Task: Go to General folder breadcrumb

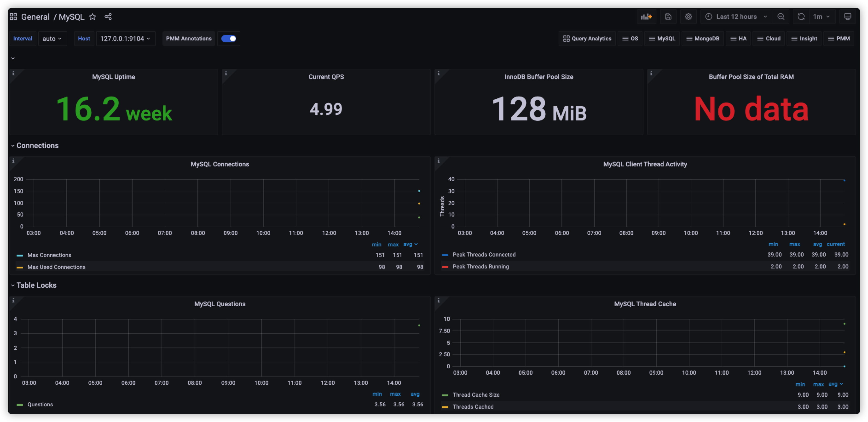Action: tap(35, 17)
